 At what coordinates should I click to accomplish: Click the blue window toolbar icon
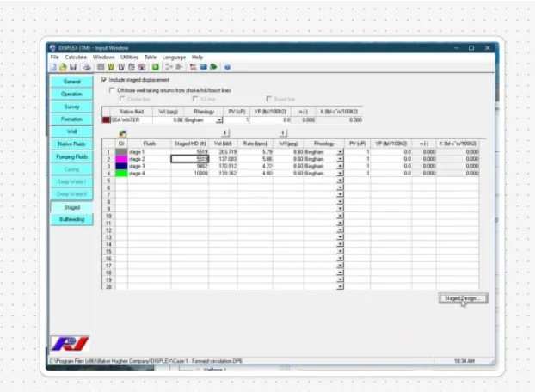tap(203, 67)
